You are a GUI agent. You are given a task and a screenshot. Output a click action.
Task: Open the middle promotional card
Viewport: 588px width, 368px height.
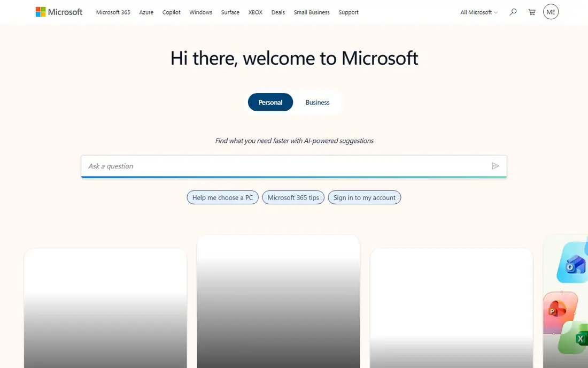click(x=278, y=301)
